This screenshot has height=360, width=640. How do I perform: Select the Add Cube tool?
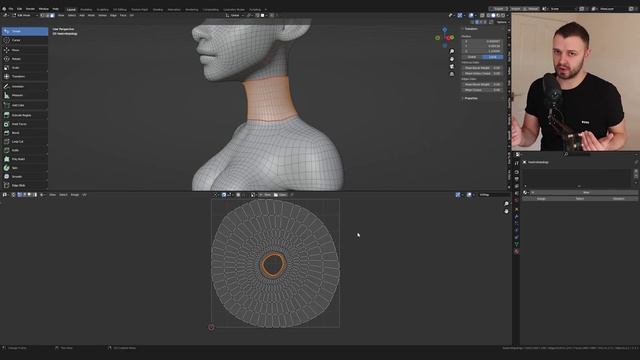[x=24, y=105]
